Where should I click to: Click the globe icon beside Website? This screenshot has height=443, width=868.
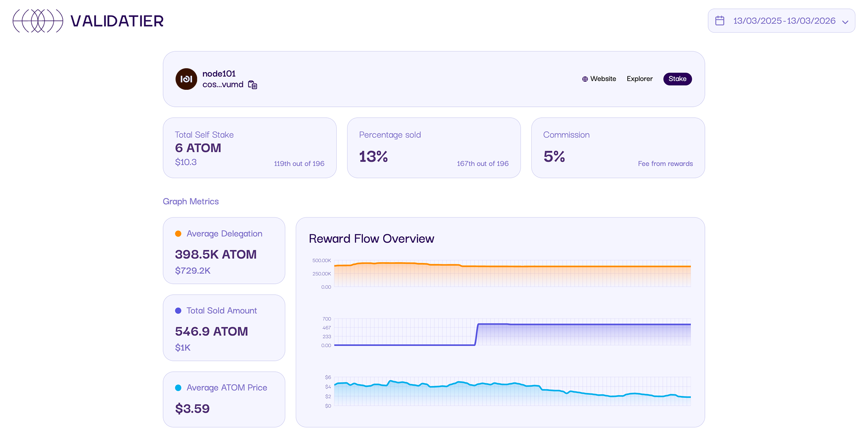coord(584,79)
